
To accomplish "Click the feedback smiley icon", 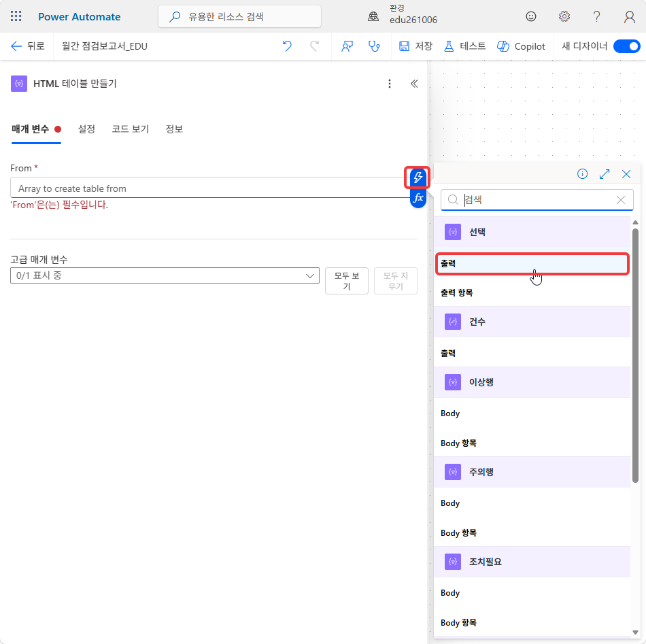I will click(531, 16).
